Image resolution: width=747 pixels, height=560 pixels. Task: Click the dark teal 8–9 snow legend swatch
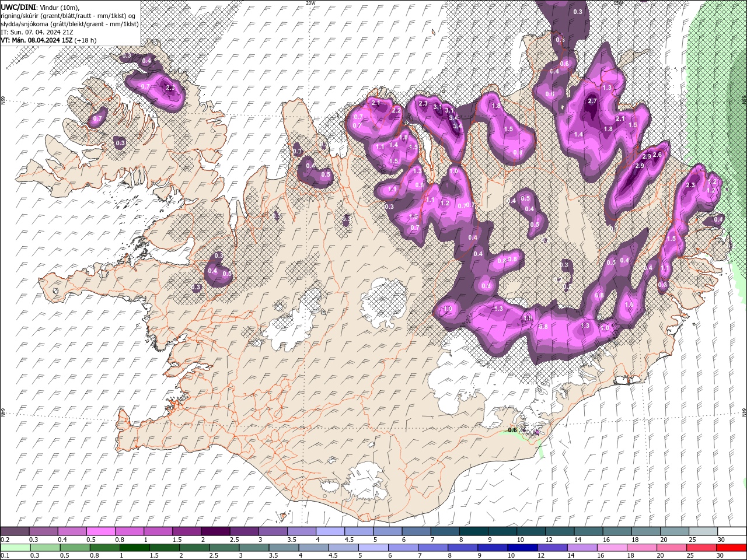(x=474, y=531)
